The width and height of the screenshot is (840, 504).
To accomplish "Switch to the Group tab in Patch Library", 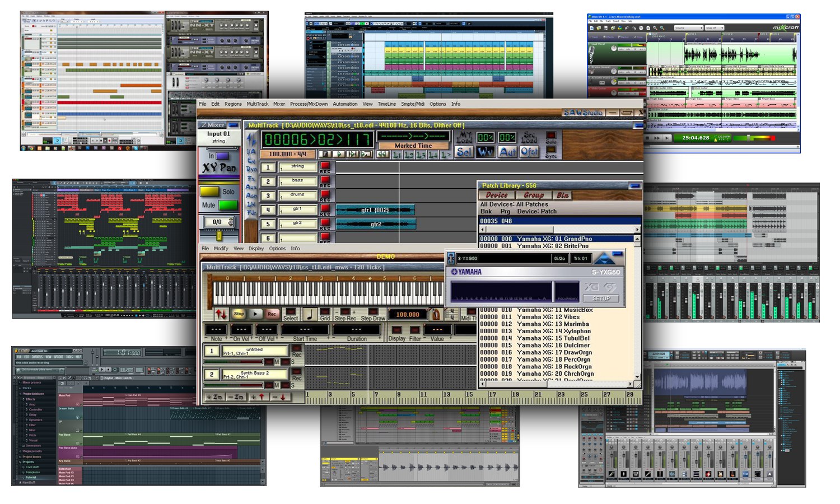I will coord(534,195).
